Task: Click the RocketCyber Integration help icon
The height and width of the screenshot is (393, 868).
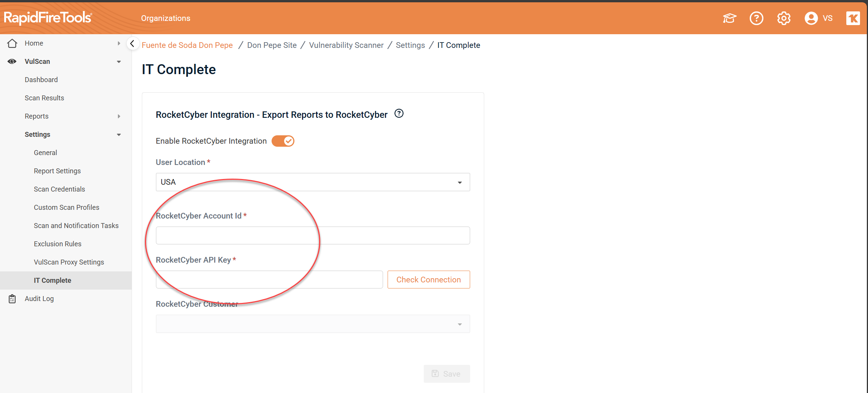Action: [x=399, y=114]
